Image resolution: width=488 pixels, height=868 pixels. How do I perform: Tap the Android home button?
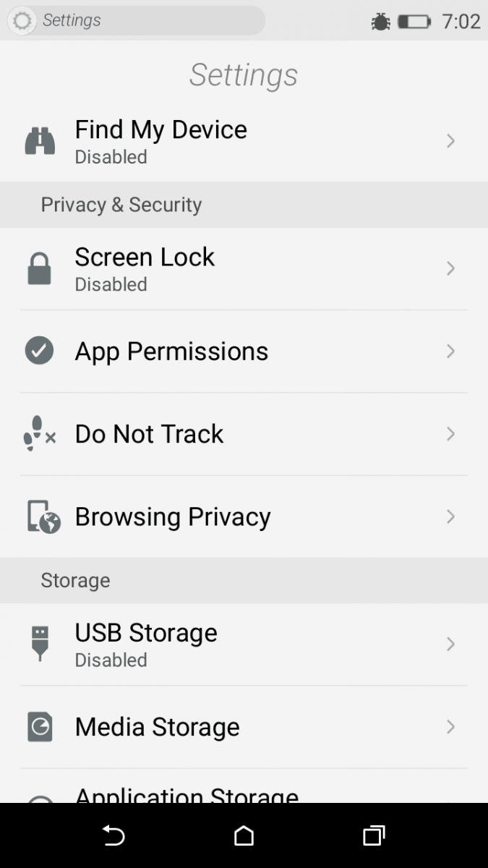coord(244,835)
